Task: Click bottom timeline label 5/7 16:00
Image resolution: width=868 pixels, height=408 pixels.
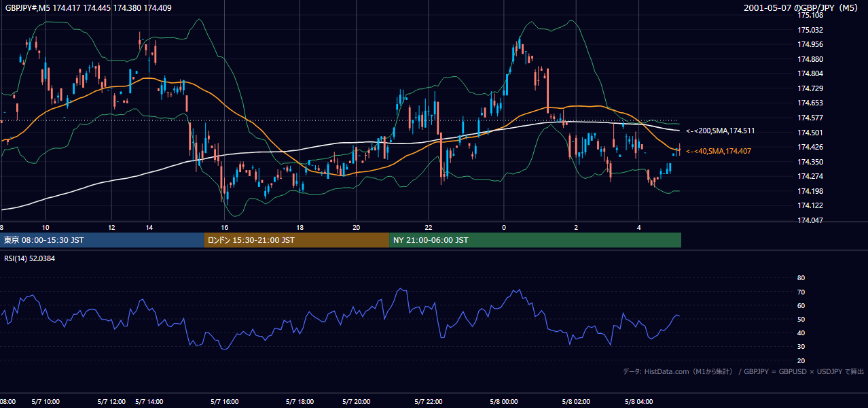Action: click(x=225, y=402)
